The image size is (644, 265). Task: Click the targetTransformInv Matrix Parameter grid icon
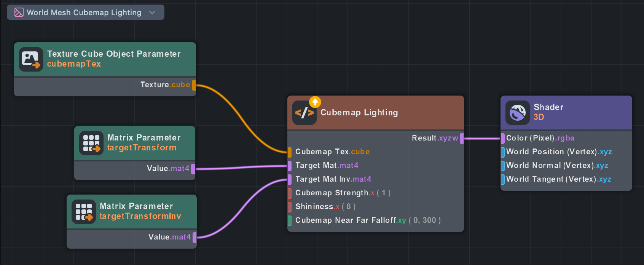(x=84, y=212)
